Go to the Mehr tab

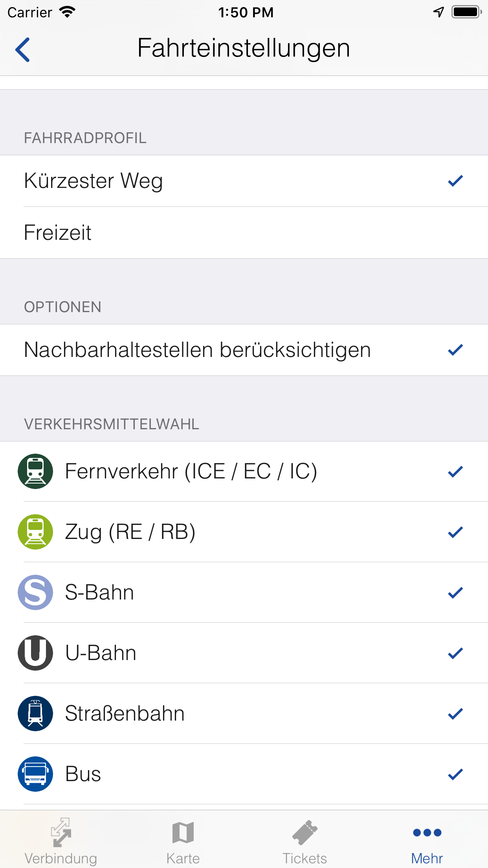427,840
